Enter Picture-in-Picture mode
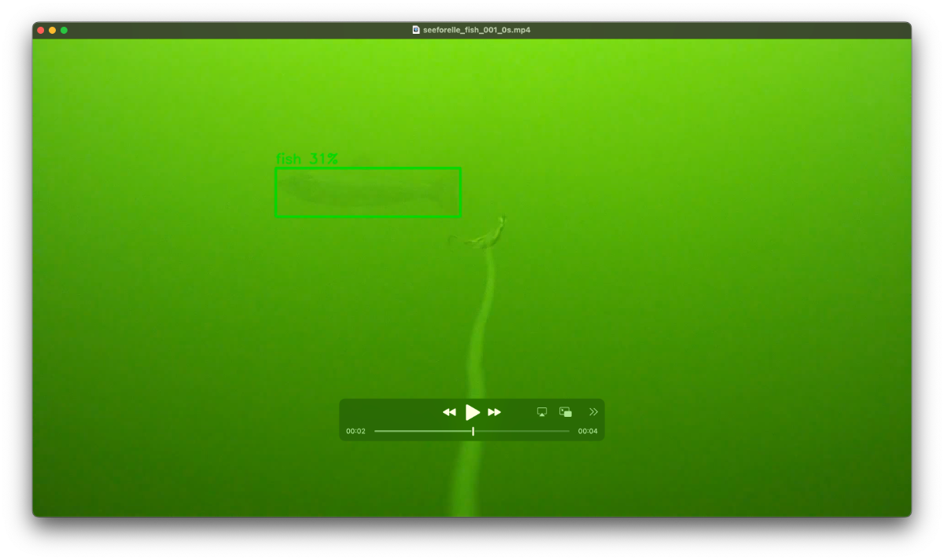Image resolution: width=944 pixels, height=560 pixels. pos(565,411)
